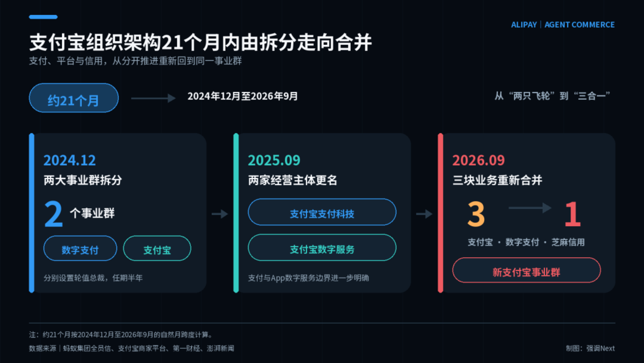Click the 2024.12 date heading

(69, 160)
